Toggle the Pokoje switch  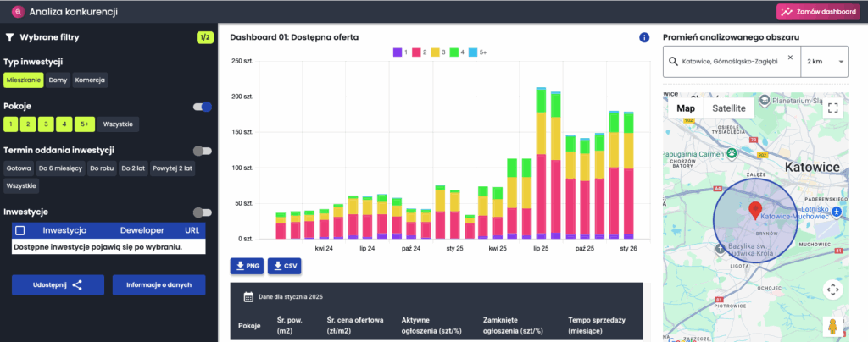pyautogui.click(x=202, y=107)
